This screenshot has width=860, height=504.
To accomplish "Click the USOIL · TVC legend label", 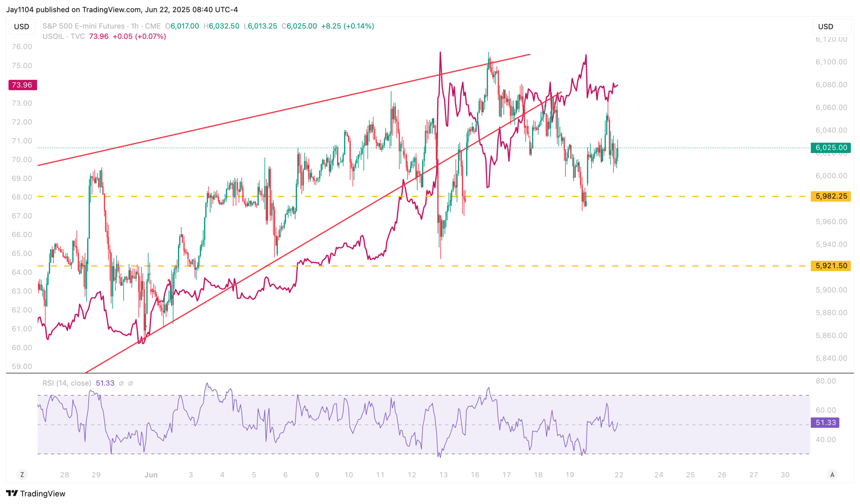I will (63, 37).
